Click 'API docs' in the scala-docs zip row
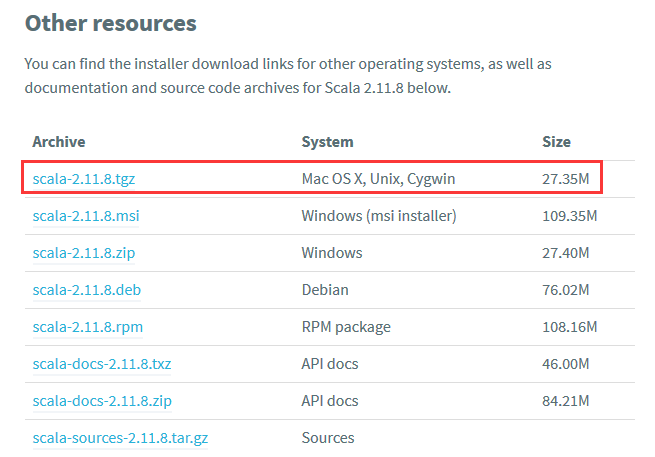Viewport: 655px width, 457px height. (x=330, y=401)
